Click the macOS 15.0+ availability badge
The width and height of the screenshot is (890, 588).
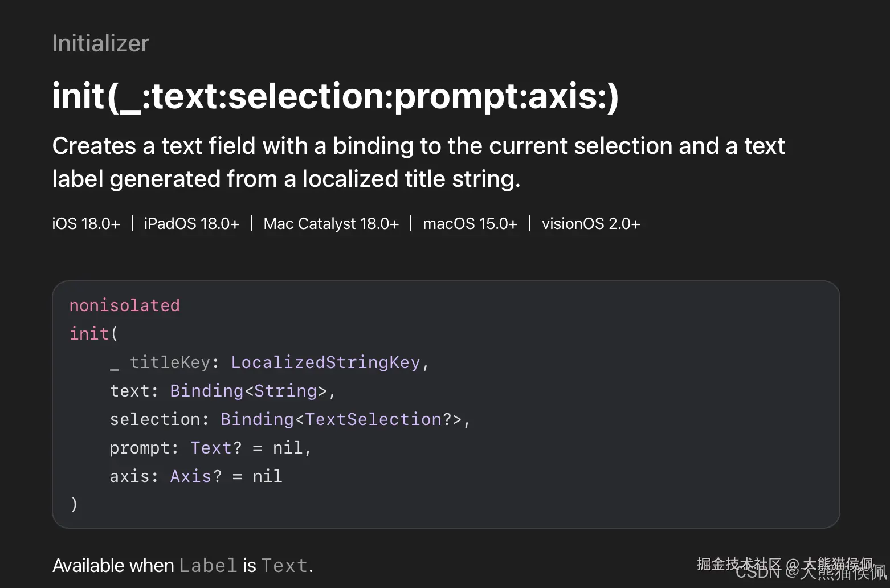[x=470, y=224]
